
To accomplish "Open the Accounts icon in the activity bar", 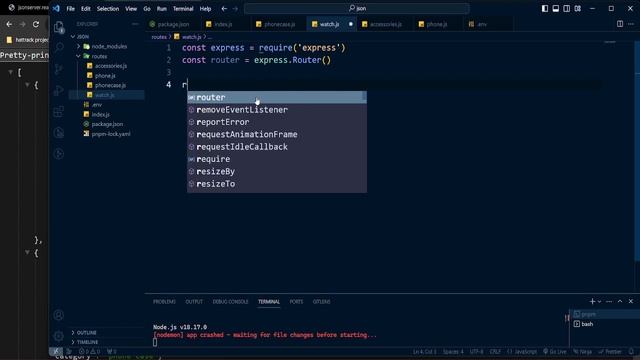I will (x=59, y=315).
